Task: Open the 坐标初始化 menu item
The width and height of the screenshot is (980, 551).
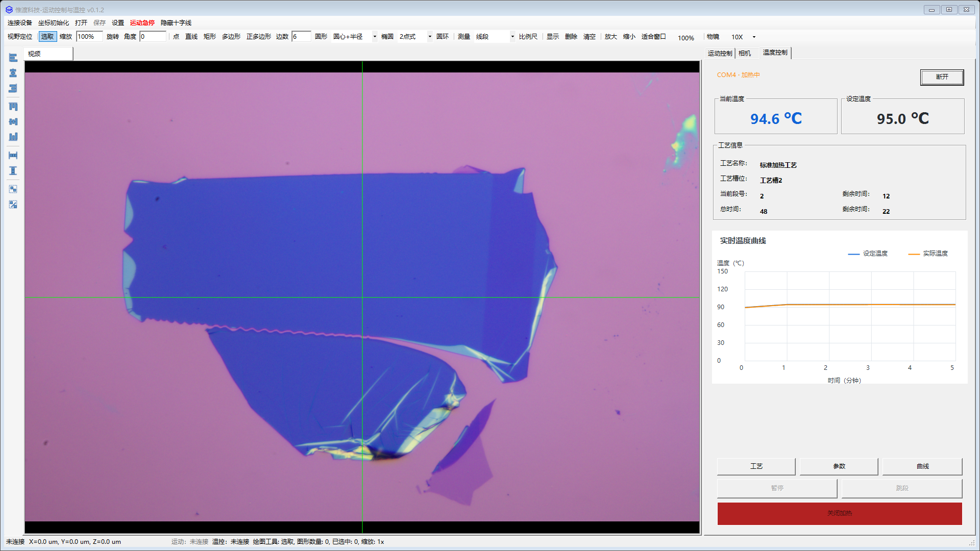Action: [x=54, y=23]
